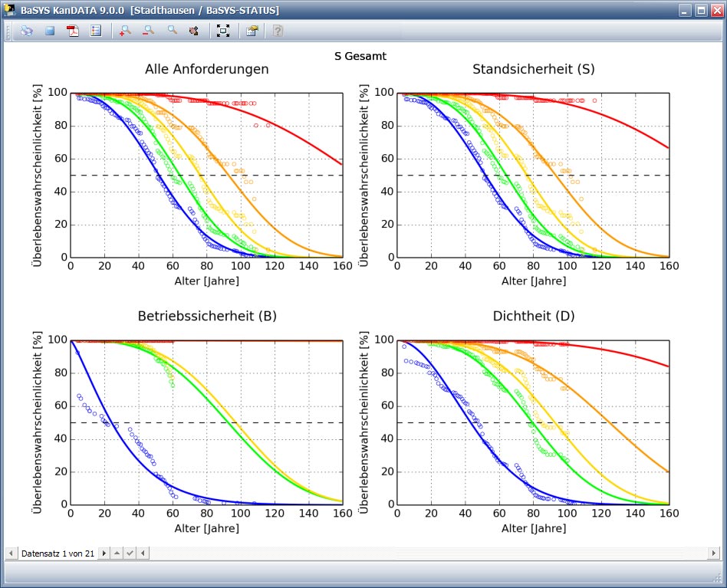Screen dimensions: 727x588
Task: Select the icon right of the plain magnifier
Action: pyautogui.click(x=194, y=31)
